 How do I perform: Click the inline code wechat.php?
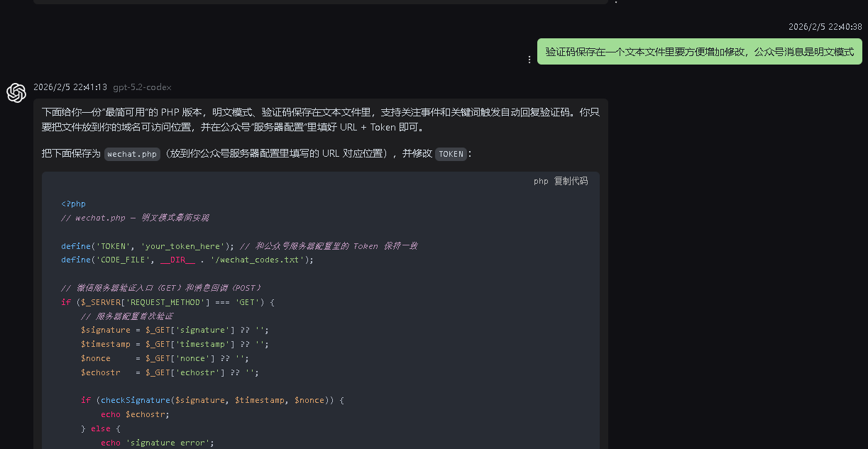(132, 154)
